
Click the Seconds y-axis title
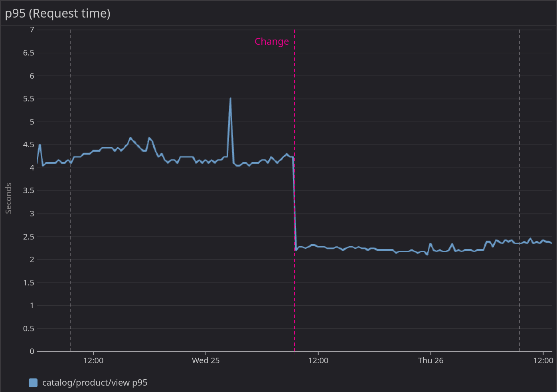8,198
